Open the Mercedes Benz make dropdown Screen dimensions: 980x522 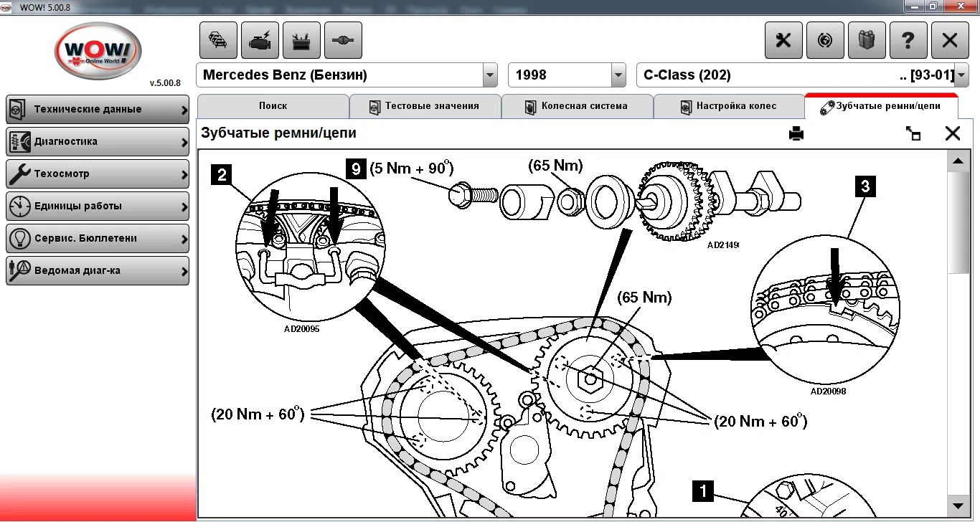(x=490, y=75)
